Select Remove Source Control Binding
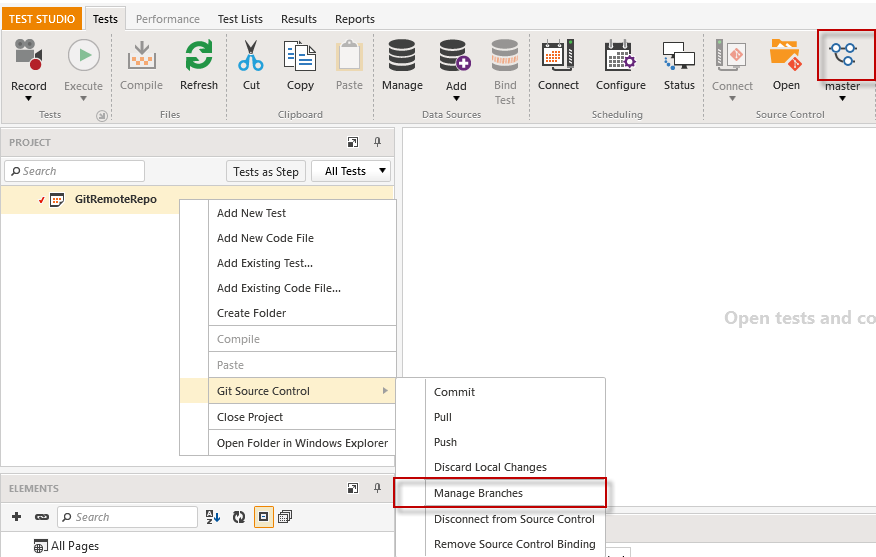Image resolution: width=876 pixels, height=557 pixels. click(515, 544)
